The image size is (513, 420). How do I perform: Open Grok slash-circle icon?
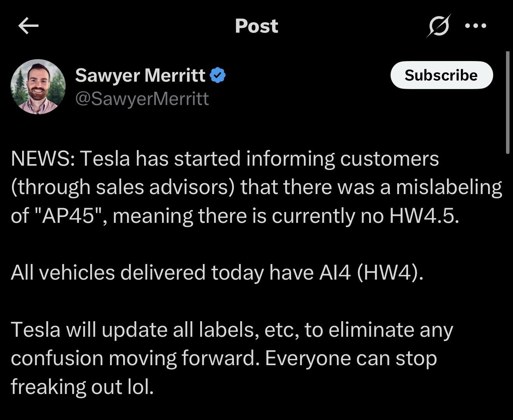coord(439,26)
